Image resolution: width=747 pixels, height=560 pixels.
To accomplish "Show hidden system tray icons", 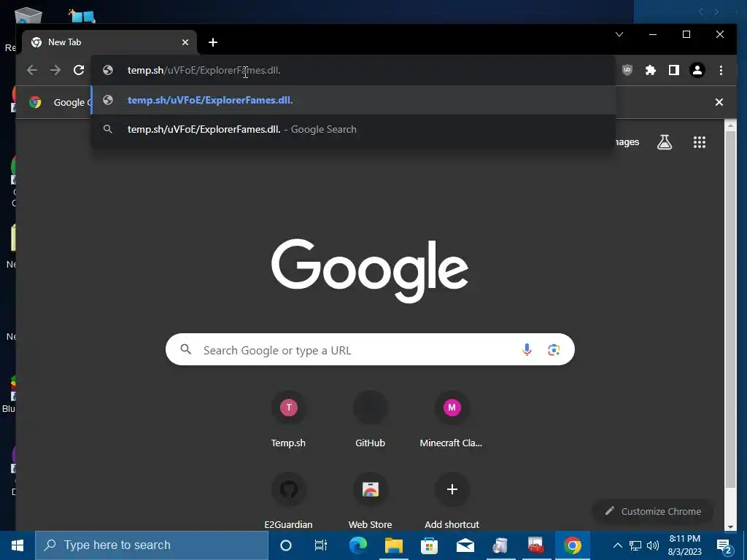I will pos(617,545).
